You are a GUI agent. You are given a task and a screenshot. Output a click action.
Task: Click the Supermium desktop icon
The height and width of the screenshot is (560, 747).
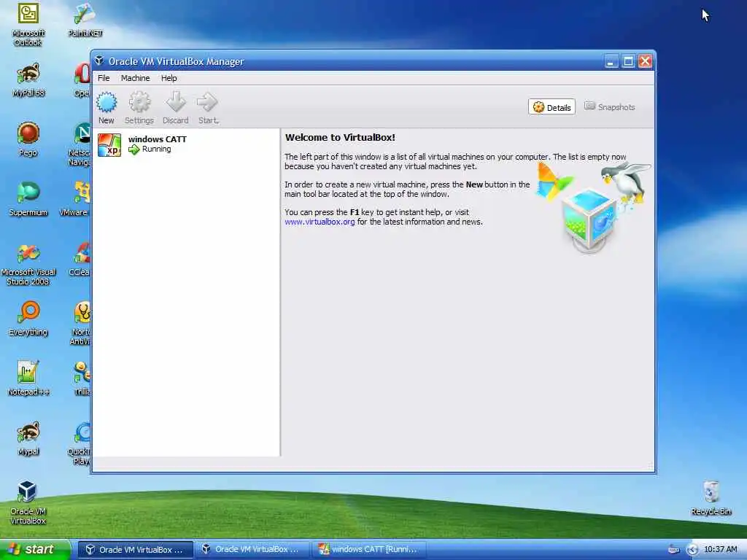28,192
